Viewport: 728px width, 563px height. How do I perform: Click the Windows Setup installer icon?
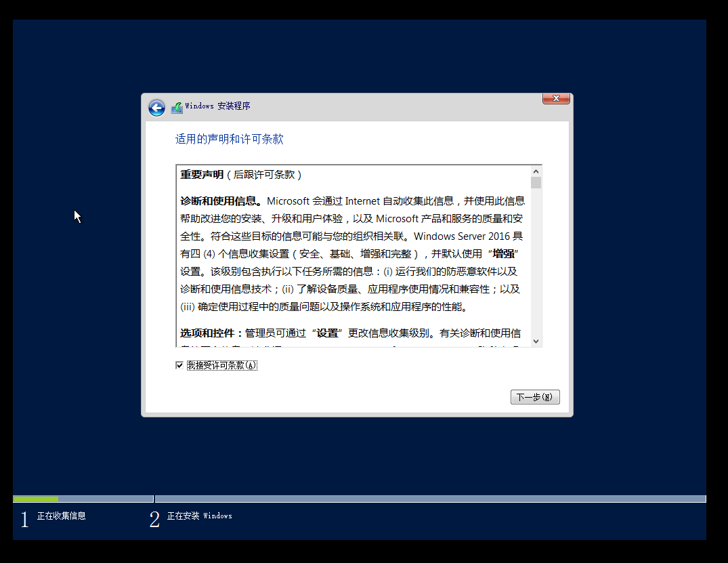click(x=177, y=107)
